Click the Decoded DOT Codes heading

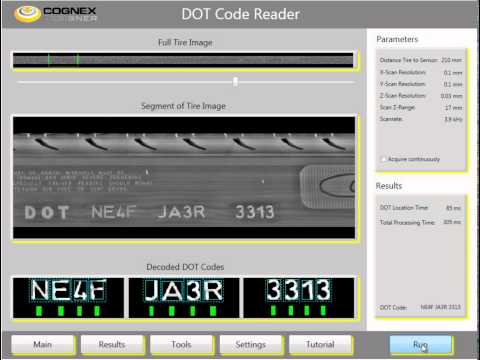(x=185, y=267)
